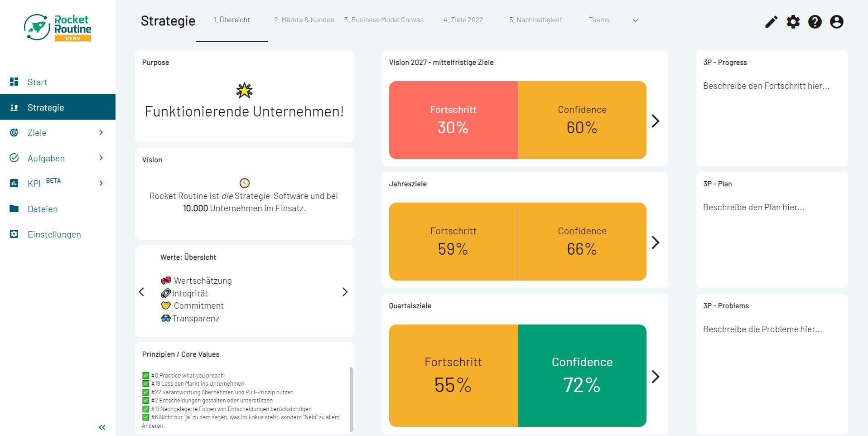Image resolution: width=868 pixels, height=436 pixels.
Task: Click the Start dashboard icon in sidebar
Action: [14, 82]
